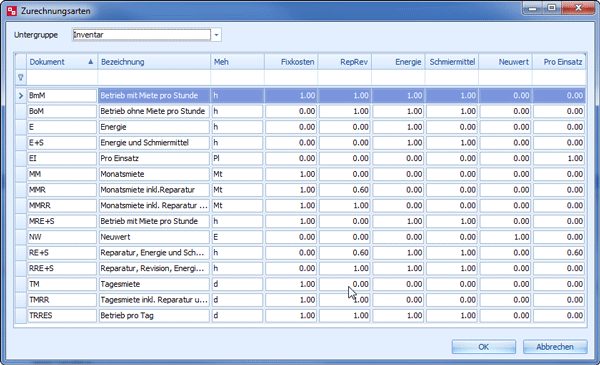Sort by Pro Einsatz column header

point(559,62)
